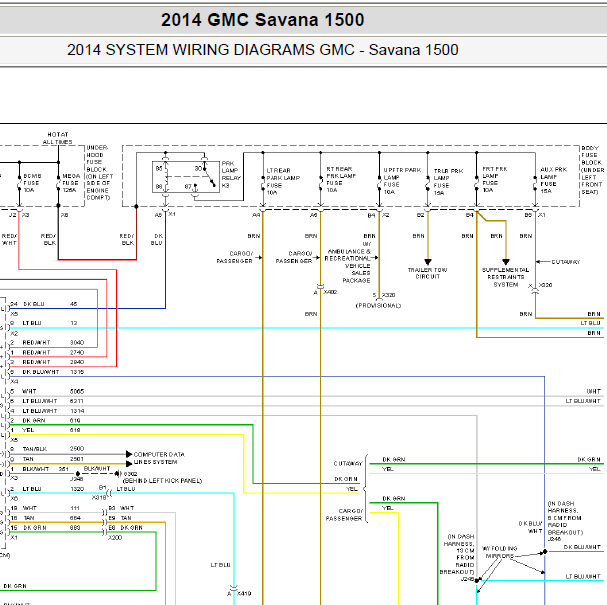Click the 'RT REAR PRK LAMP FUSE 10A' label
Viewport: 607px width, 605px height.
coord(341,180)
